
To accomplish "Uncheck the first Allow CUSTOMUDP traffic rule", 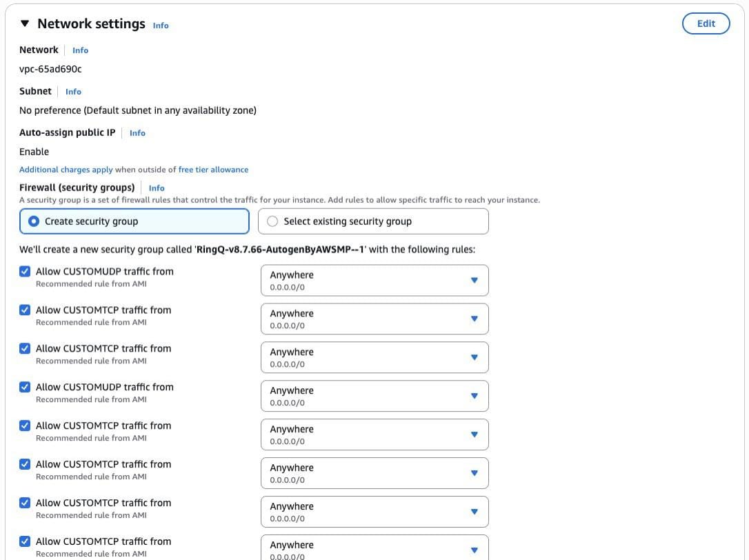I will [25, 272].
